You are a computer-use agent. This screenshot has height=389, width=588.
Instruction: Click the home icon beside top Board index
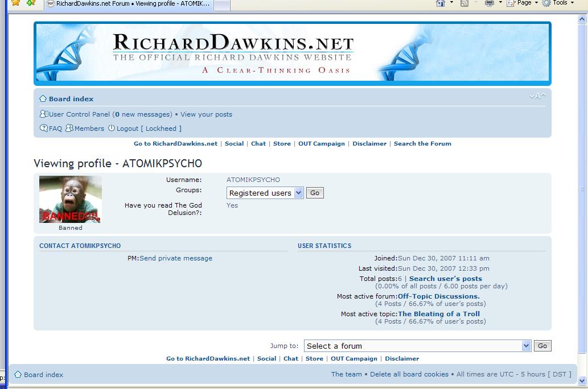tap(43, 98)
